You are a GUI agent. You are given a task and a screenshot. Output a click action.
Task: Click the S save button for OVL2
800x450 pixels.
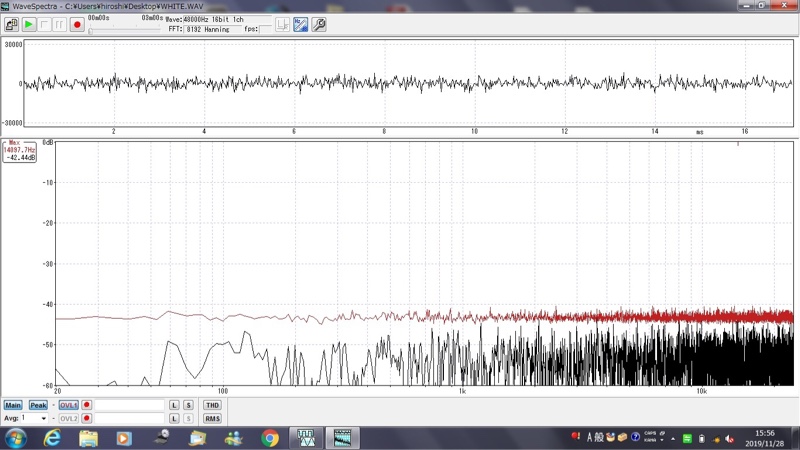pos(188,418)
